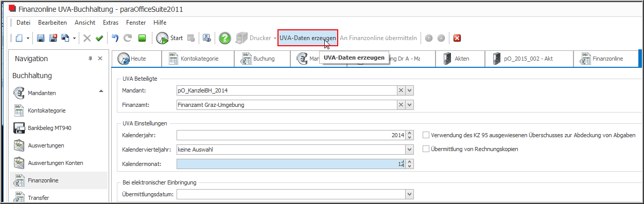Screen dimensions: 644x204
Task: Pin the Navigation panel
Action: [x=91, y=59]
